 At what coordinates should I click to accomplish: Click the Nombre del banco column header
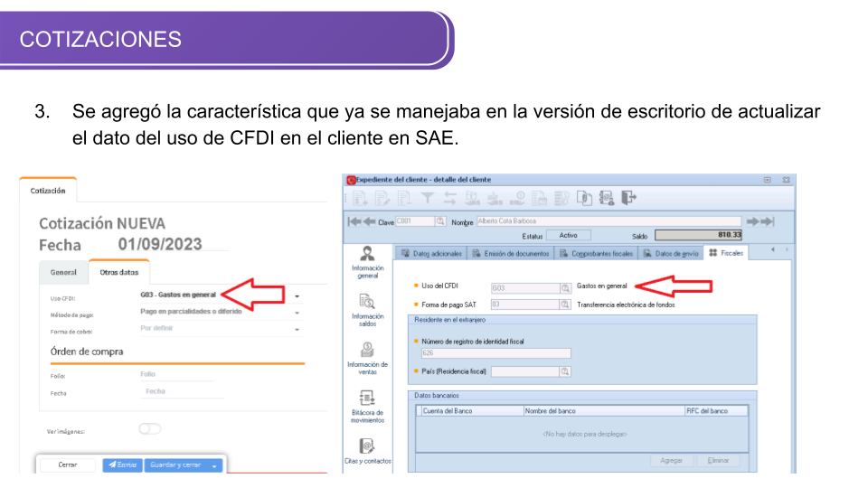604,411
